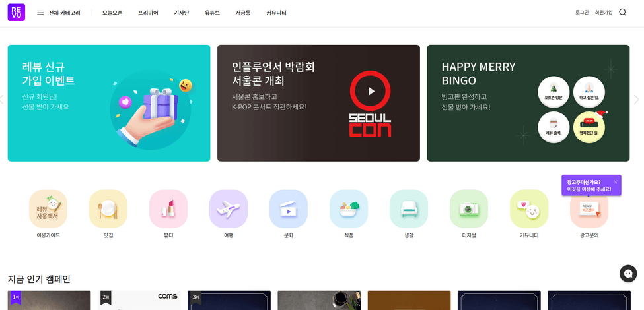The width and height of the screenshot is (644, 310).
Task: Close the 광고주이신가요 tooltip
Action: coord(615,181)
